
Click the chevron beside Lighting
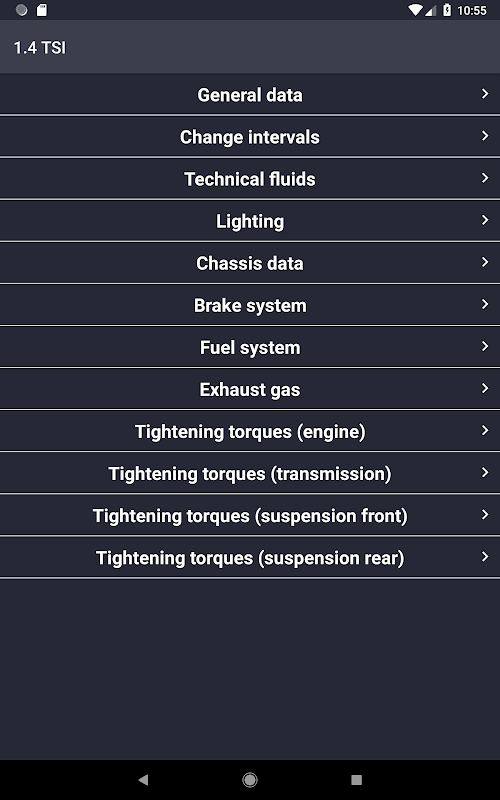tap(485, 220)
